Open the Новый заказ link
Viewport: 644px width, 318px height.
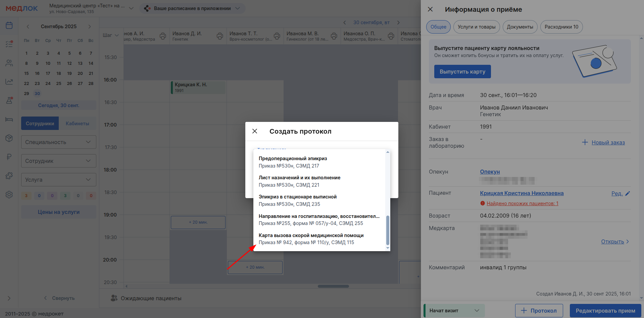click(x=608, y=142)
